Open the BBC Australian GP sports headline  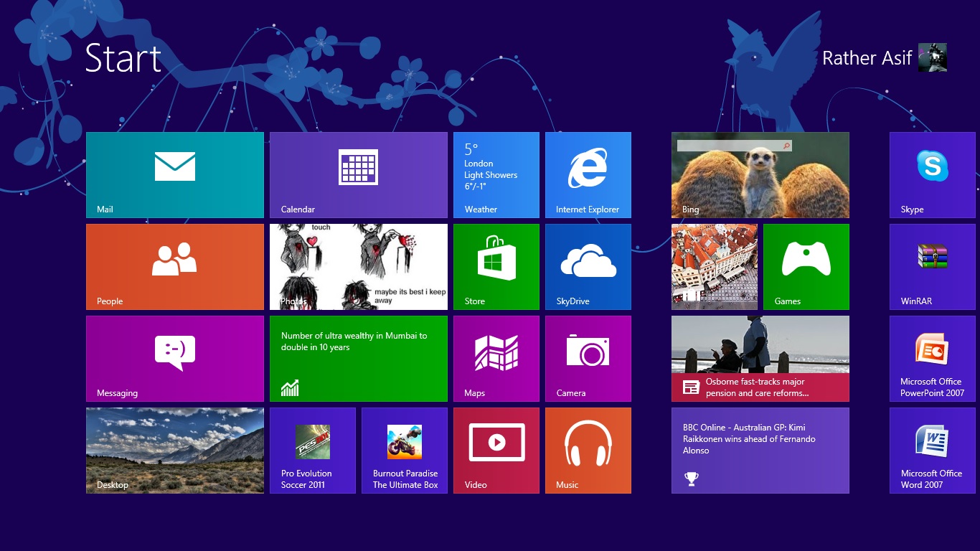760,450
